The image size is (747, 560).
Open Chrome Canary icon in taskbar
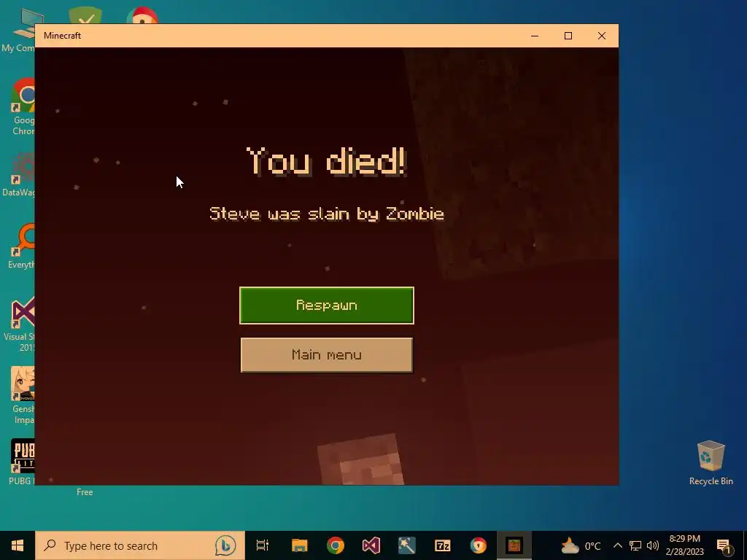(x=479, y=545)
